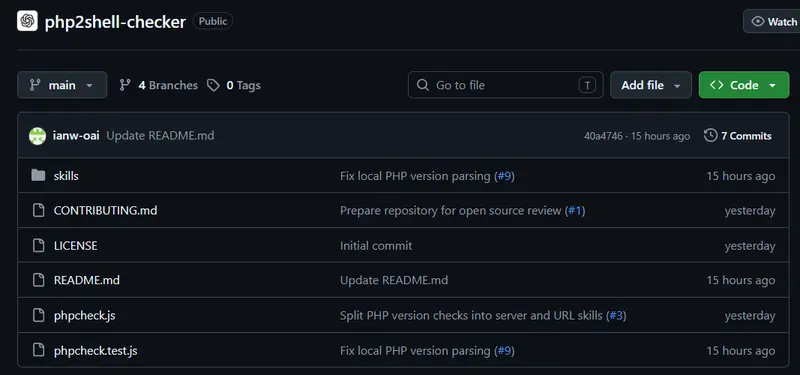Open skills row commit Fix local PHP version parsing
Screen dimensions: 800x375
415,176
